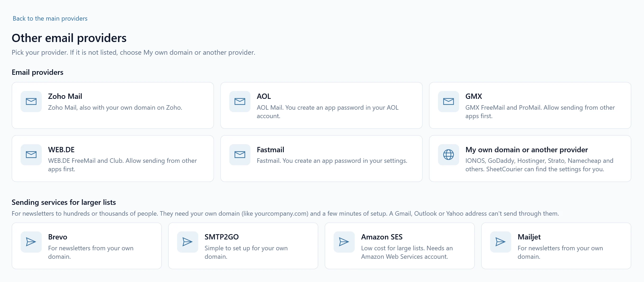Image resolution: width=644 pixels, height=282 pixels.
Task: Click the SMTP2GO paper plane icon
Action: (x=188, y=242)
